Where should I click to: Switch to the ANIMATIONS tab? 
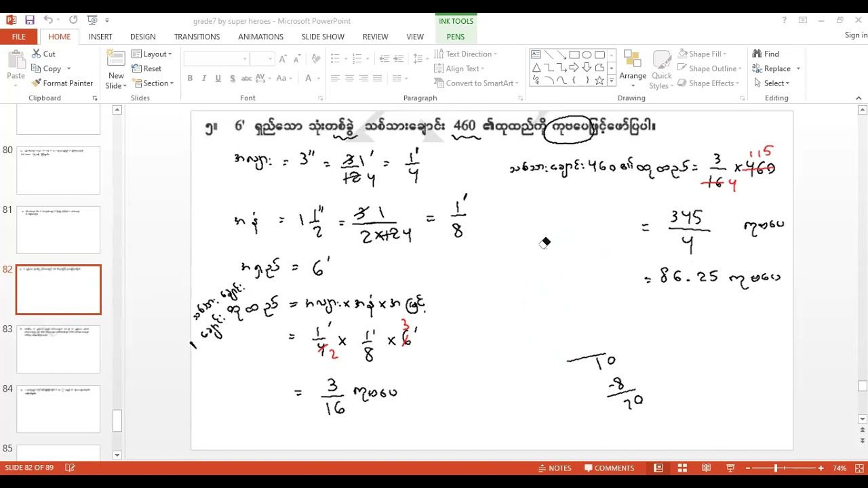pyautogui.click(x=260, y=37)
